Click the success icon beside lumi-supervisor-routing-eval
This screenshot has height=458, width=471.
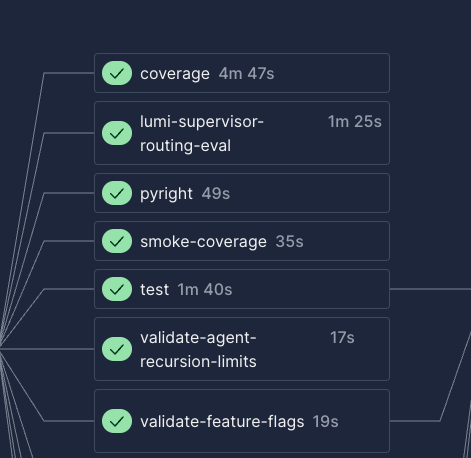[x=117, y=133]
